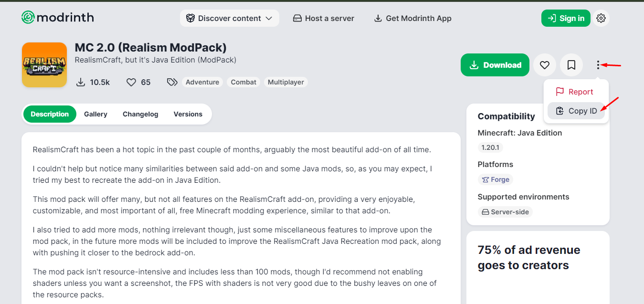Click the Modrinth logo icon
The width and height of the screenshot is (644, 304).
[28, 18]
